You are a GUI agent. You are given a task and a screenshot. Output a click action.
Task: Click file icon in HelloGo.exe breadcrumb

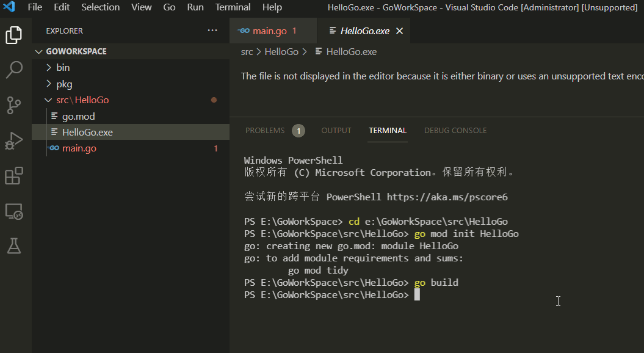click(x=318, y=51)
